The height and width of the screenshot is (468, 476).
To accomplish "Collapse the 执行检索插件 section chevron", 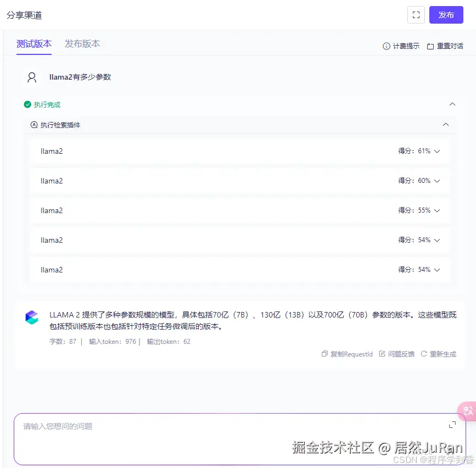I will coord(446,125).
